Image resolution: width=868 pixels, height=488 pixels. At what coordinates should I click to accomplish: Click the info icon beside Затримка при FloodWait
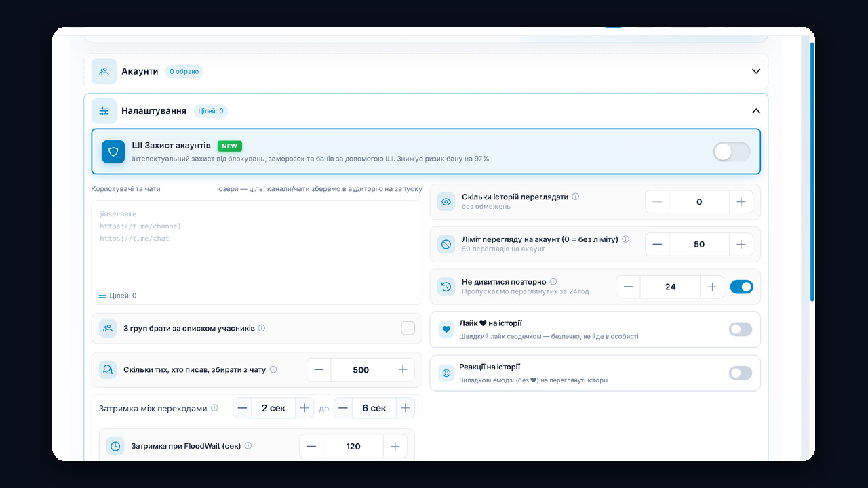pyautogui.click(x=248, y=446)
